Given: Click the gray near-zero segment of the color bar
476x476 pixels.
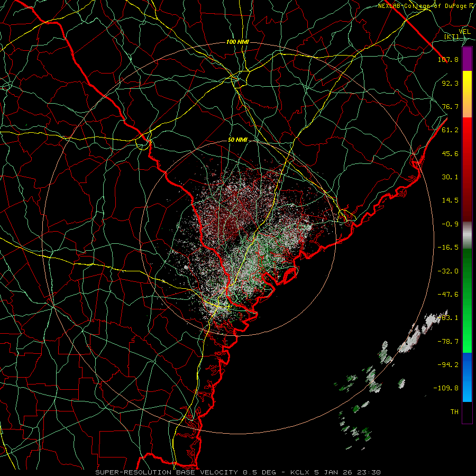Looking at the screenshot, I should pos(467,235).
